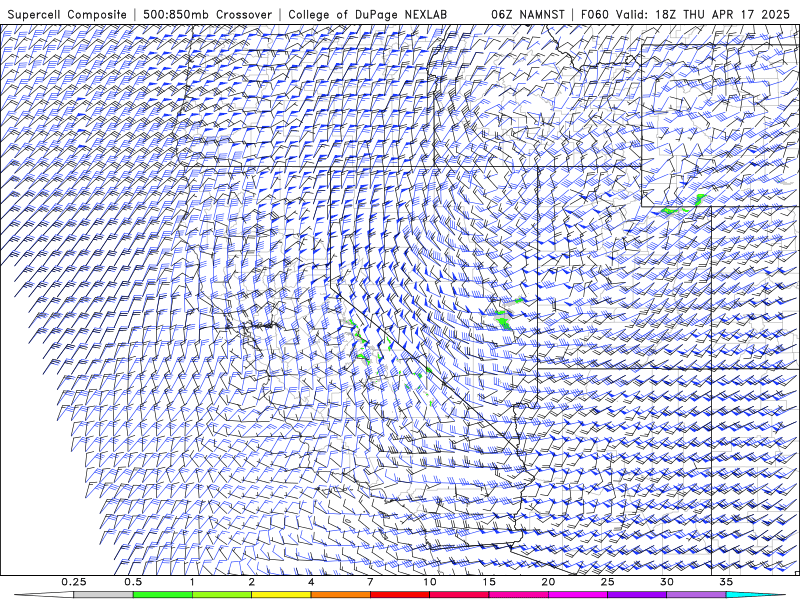Click the "7" legend value
The width and height of the screenshot is (800, 600).
point(370,582)
